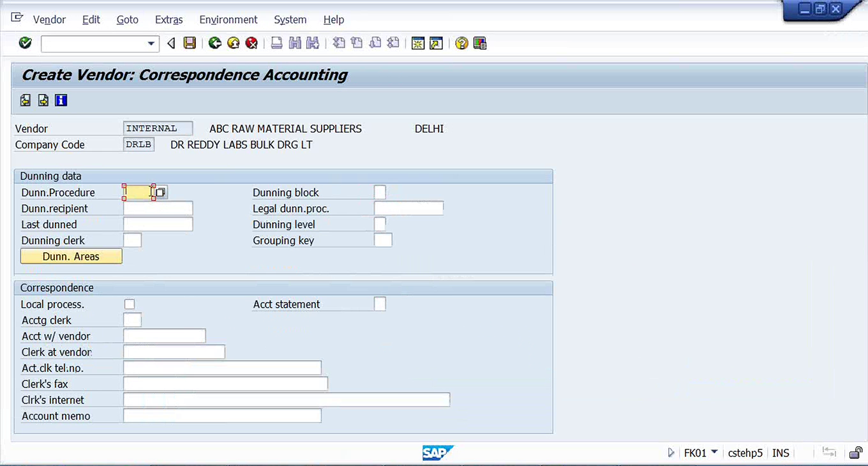
Task: Go to next screen via application toolbar icon
Action: (x=43, y=100)
